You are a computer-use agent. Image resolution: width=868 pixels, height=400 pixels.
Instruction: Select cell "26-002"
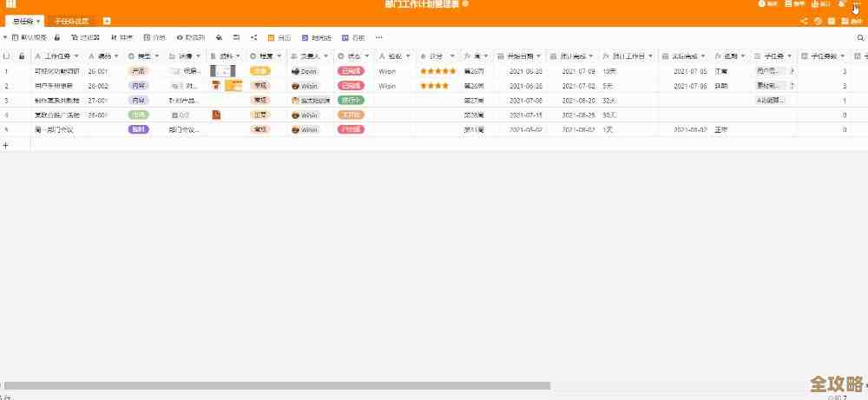(x=98, y=86)
